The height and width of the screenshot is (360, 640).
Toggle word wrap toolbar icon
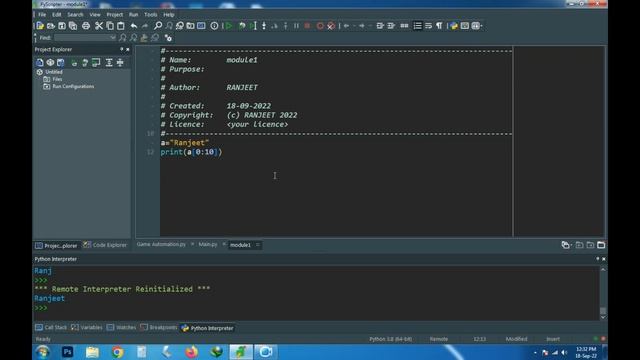(428, 26)
